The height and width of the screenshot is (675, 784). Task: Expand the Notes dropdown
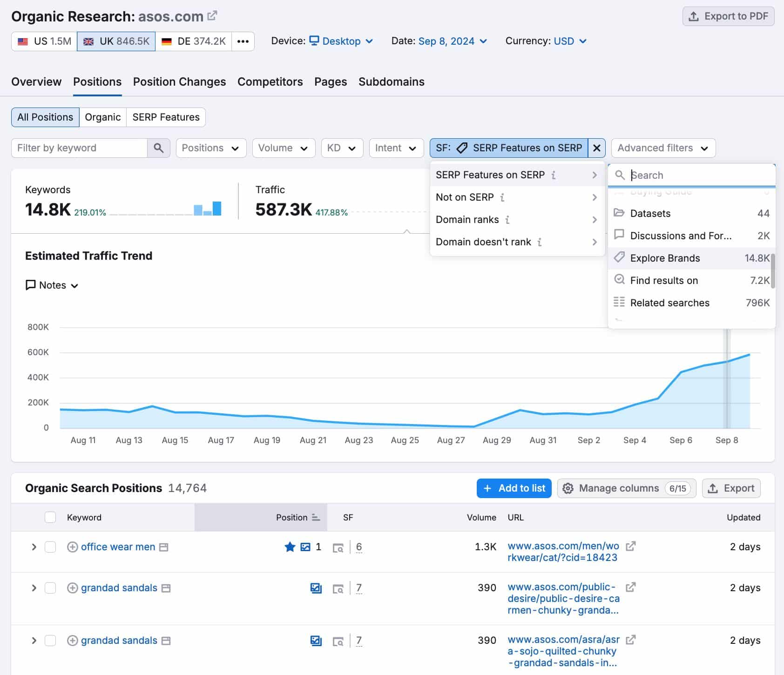[x=52, y=285]
